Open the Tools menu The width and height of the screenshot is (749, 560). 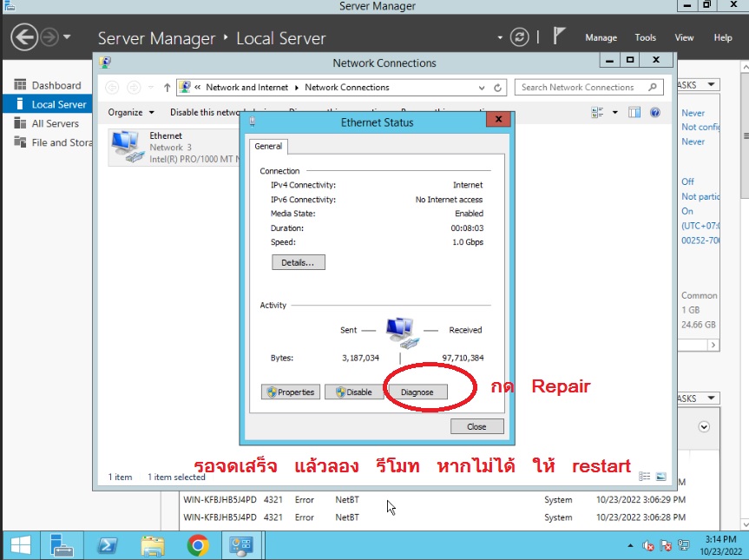coord(645,37)
